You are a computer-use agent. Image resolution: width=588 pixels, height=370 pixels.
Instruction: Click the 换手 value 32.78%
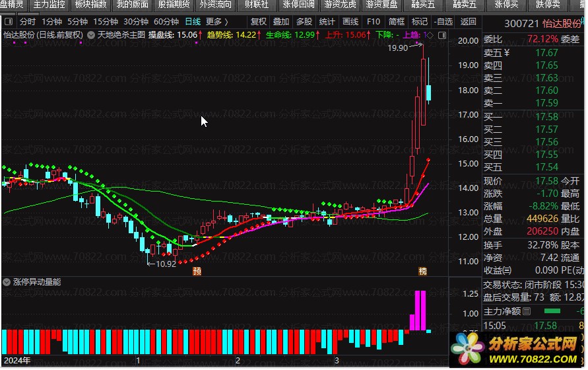pyautogui.click(x=543, y=245)
